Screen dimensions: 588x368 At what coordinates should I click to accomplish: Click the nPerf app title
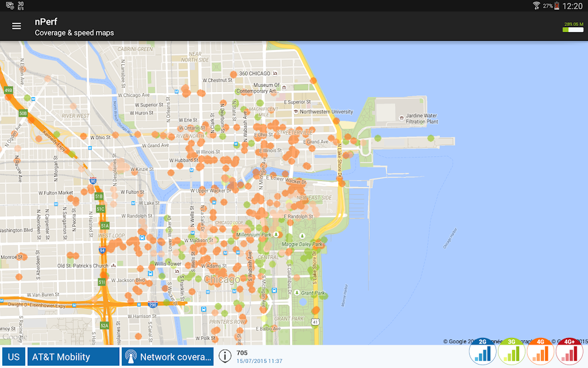[x=46, y=22]
